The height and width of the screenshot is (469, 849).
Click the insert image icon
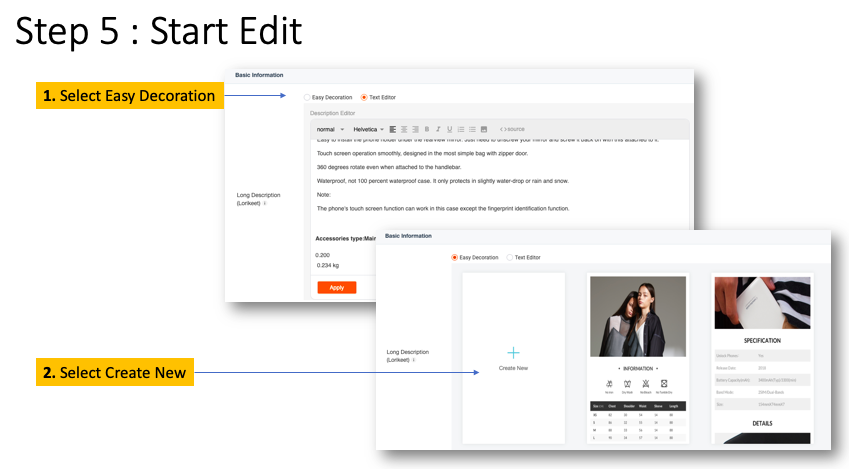pyautogui.click(x=484, y=129)
